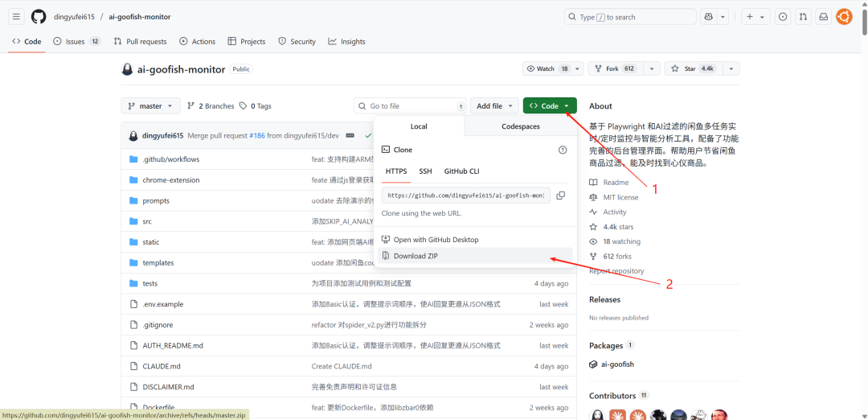Focus the Go to file search field

tap(410, 106)
